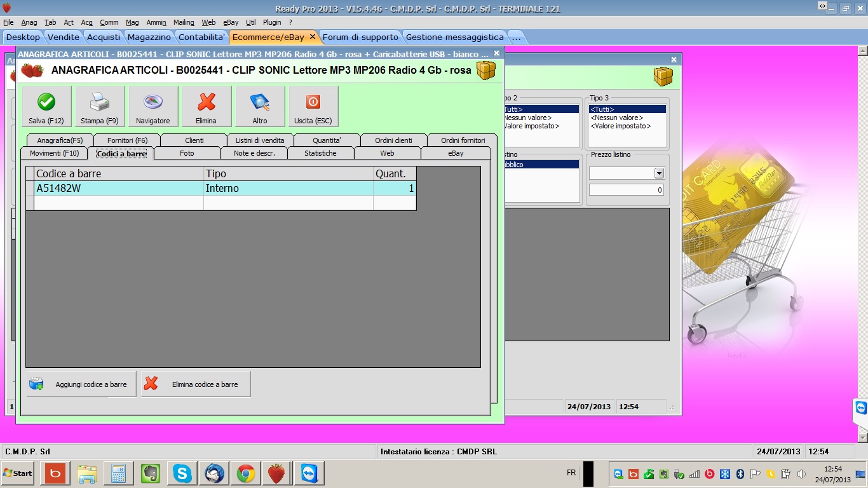Open the Gestione messaggistica tab
Screen dimensions: 868x488
click(454, 37)
